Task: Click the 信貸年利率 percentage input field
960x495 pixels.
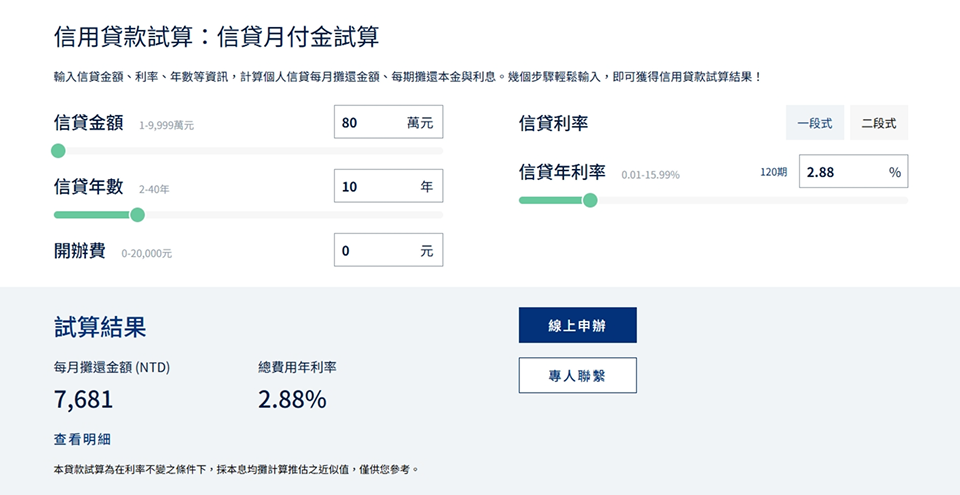Action: pos(840,172)
